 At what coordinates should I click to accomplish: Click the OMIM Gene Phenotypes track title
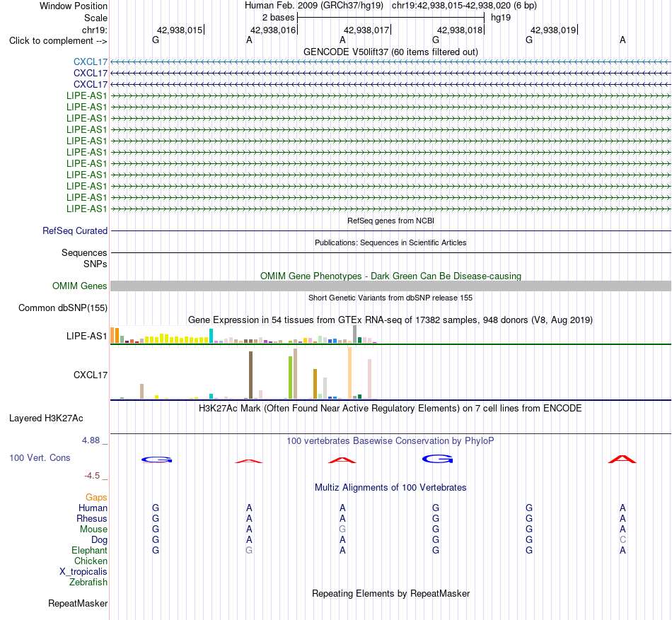tap(390, 276)
